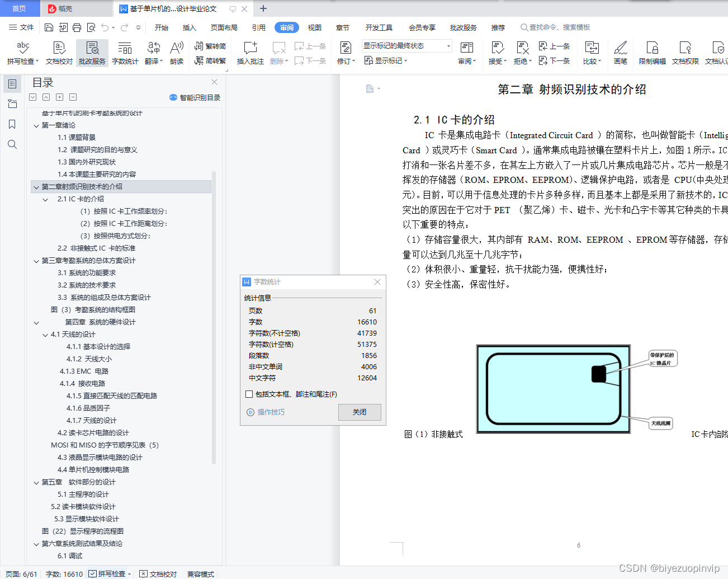The height and width of the screenshot is (579, 728).
Task: Collapse the 第二章射频识别技术的介绍 node
Action: pos(36,187)
